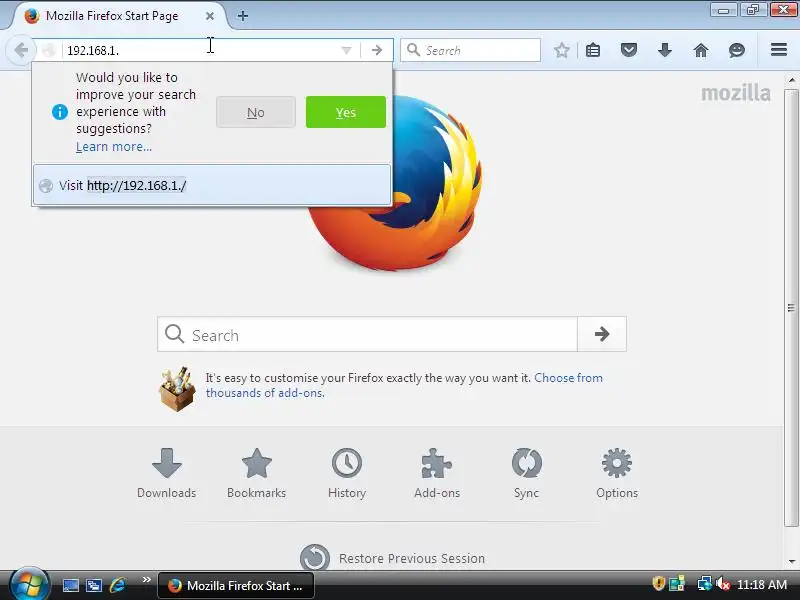This screenshot has height=600, width=800.
Task: Click Restore Previous Session
Action: coord(392,558)
